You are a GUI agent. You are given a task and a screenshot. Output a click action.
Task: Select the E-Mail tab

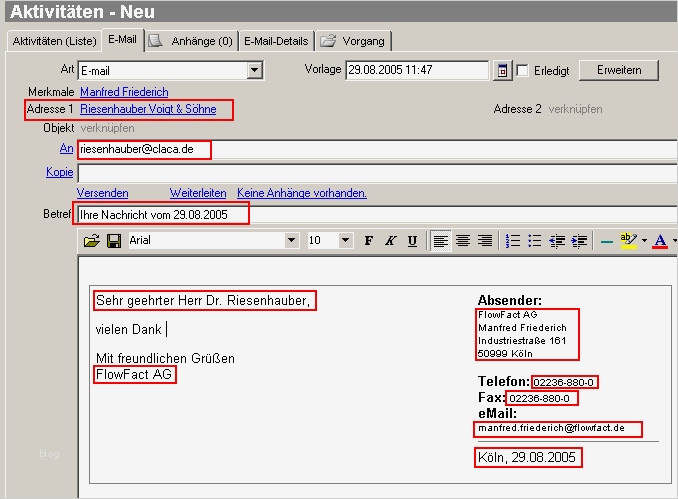122,39
